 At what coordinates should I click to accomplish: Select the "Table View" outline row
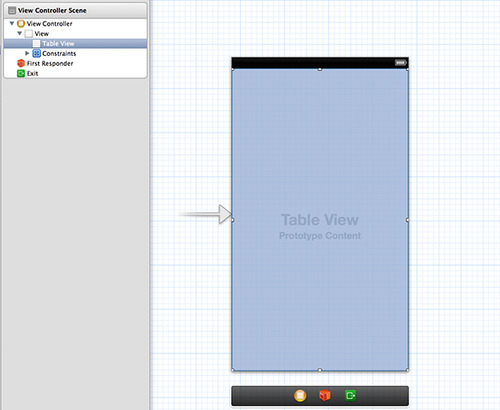point(75,43)
